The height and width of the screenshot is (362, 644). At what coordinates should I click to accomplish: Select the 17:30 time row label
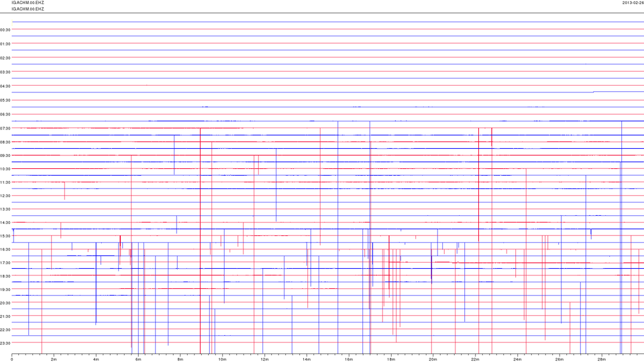[5, 263]
